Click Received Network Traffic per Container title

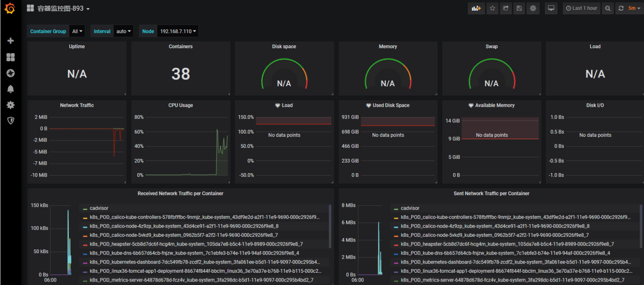[x=180, y=194]
